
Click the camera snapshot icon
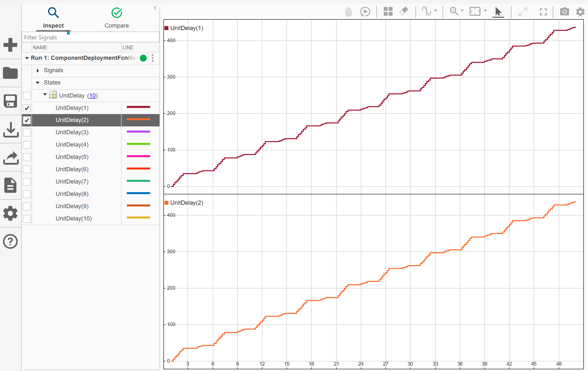tap(564, 11)
